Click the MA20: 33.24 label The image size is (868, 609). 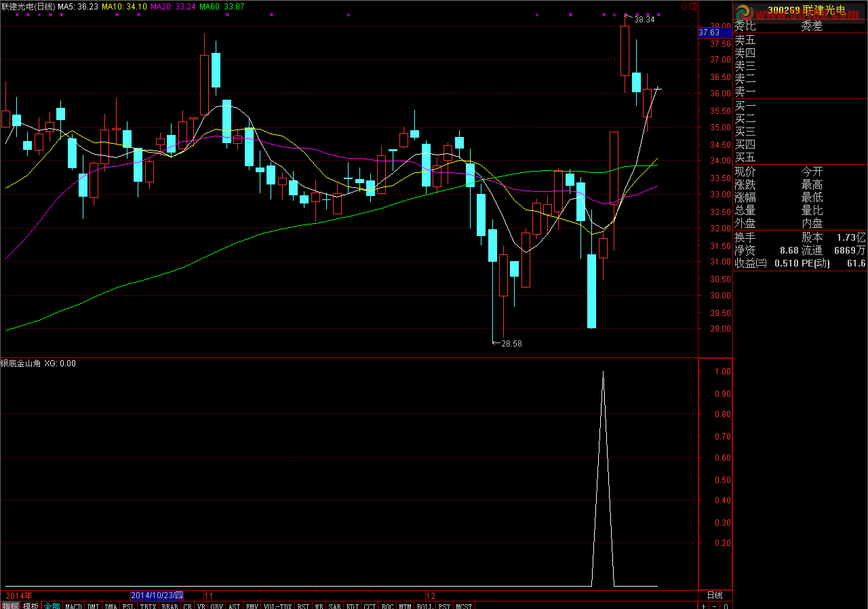click(174, 6)
